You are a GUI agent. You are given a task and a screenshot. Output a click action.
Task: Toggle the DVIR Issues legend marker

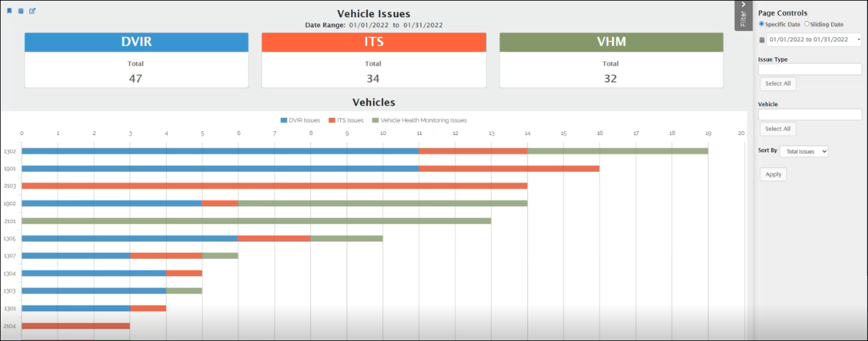[284, 120]
